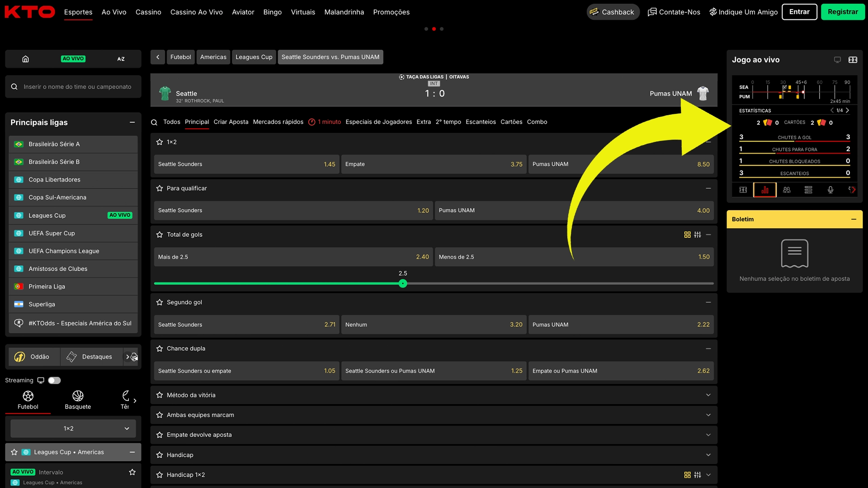
Task: Open the lineups players icon in the stats widget
Action: [787, 190]
